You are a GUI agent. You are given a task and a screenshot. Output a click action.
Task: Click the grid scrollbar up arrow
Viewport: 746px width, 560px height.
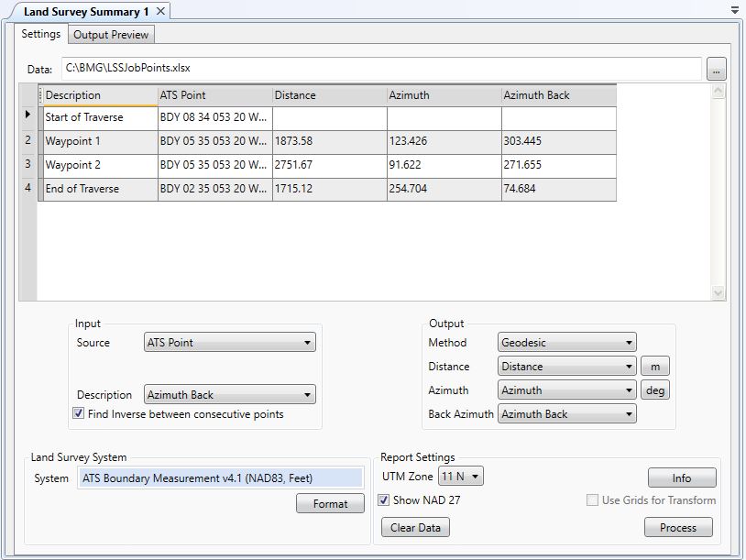[x=718, y=92]
